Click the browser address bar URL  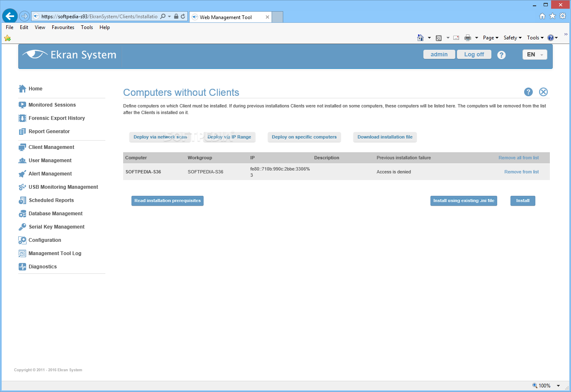pos(100,17)
